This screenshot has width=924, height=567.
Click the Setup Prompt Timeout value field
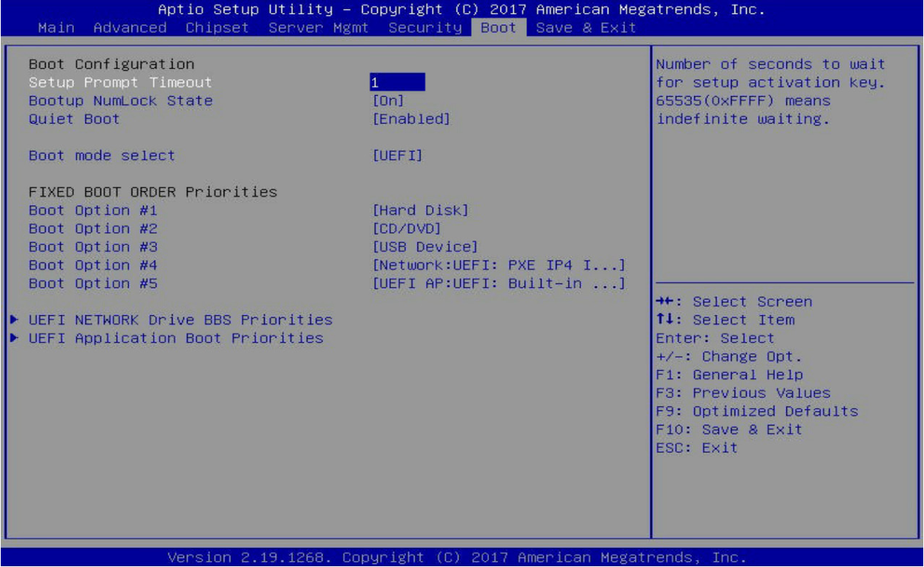(397, 82)
